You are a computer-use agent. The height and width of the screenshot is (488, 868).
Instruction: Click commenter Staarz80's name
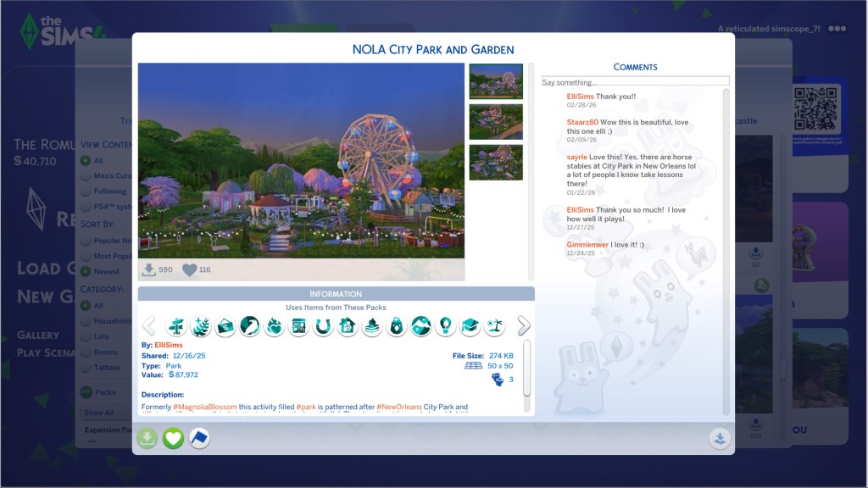pyautogui.click(x=581, y=122)
